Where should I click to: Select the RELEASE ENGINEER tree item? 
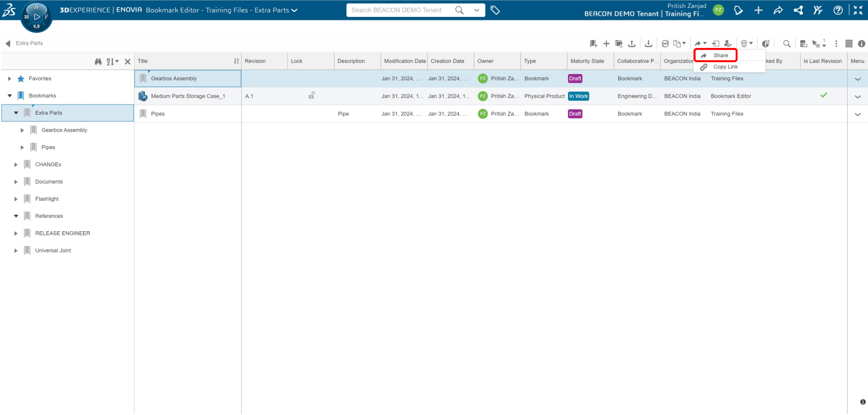coord(63,233)
